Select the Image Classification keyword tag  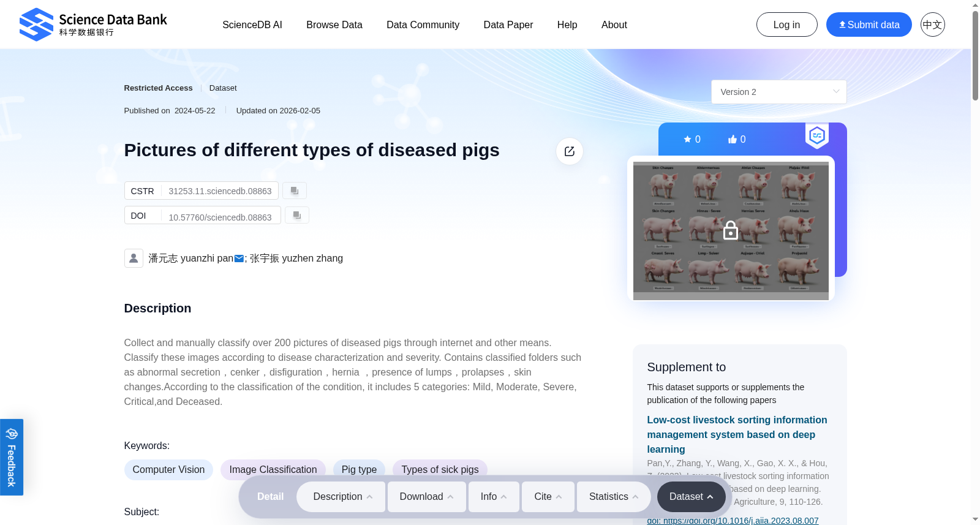273,470
